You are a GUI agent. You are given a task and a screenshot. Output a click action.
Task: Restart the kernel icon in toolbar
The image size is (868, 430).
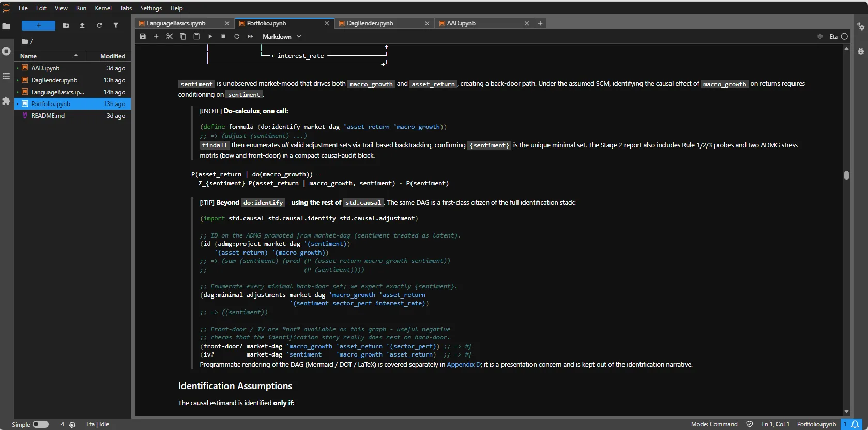[237, 36]
